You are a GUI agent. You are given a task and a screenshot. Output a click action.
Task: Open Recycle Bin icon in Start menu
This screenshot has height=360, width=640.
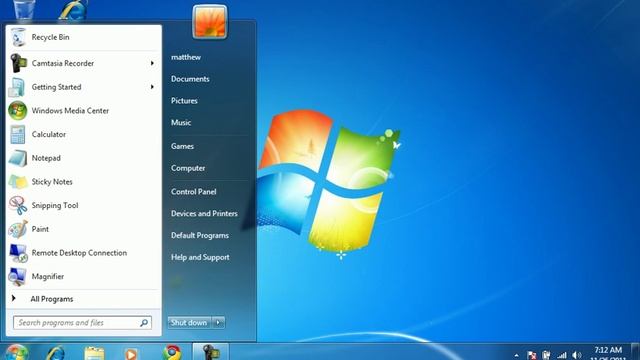pos(18,37)
